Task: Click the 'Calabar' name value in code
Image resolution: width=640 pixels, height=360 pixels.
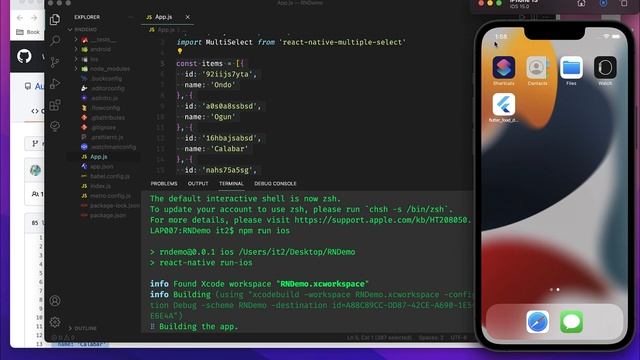Action: pos(229,149)
